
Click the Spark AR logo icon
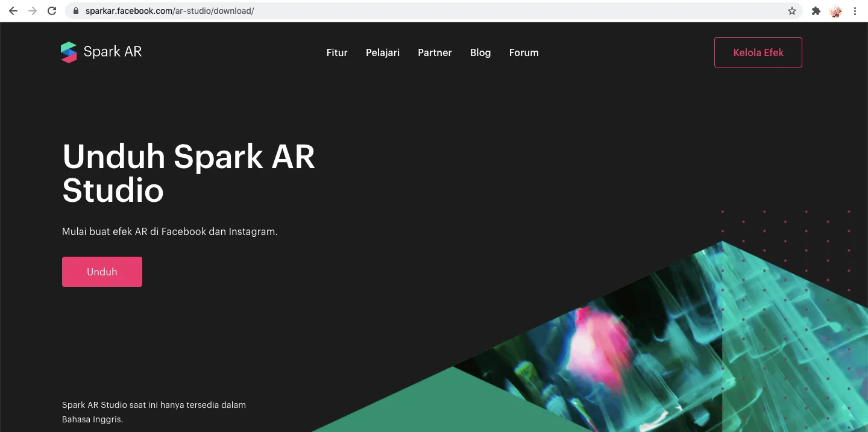point(69,52)
